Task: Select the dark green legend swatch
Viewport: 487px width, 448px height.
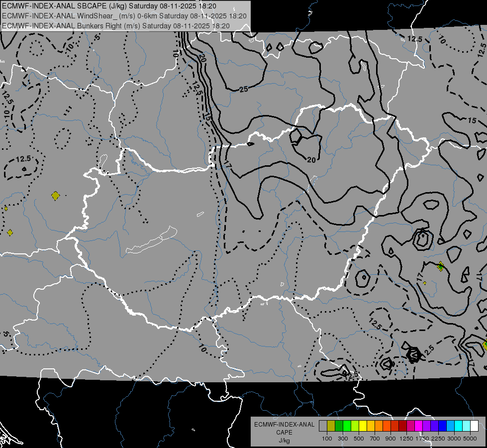Action: coord(339,426)
